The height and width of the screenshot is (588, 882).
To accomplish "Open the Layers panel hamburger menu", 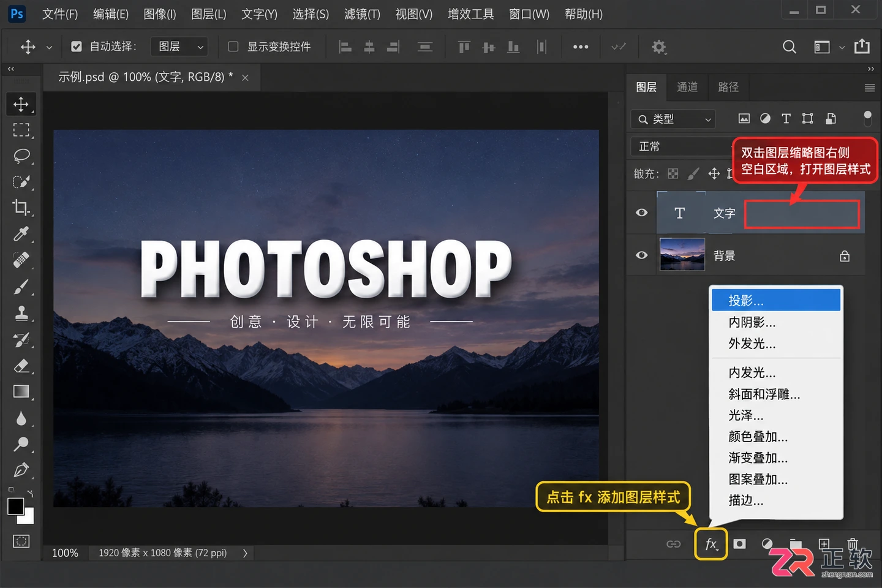I will coord(869,88).
